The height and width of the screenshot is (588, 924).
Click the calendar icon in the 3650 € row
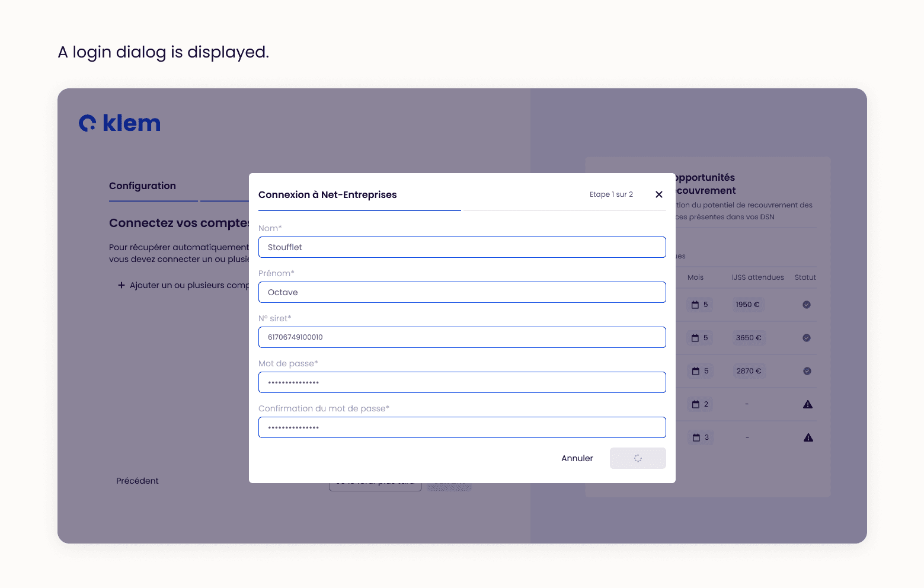click(x=695, y=338)
